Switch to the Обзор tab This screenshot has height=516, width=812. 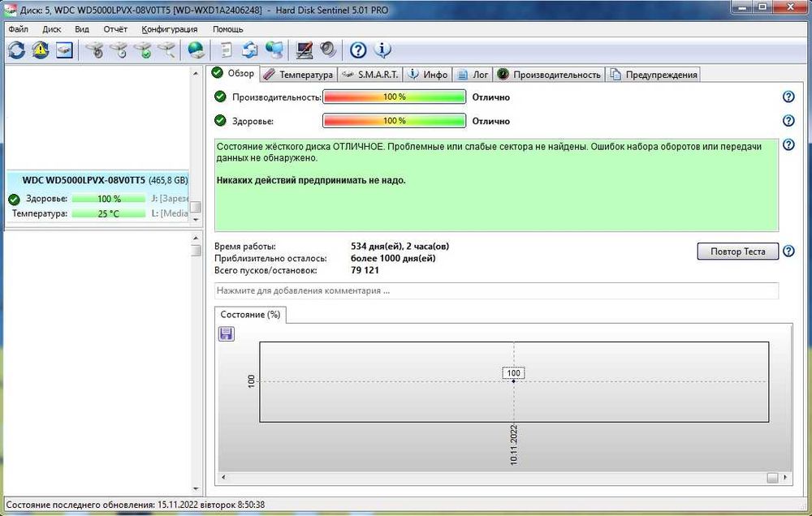tap(233, 74)
